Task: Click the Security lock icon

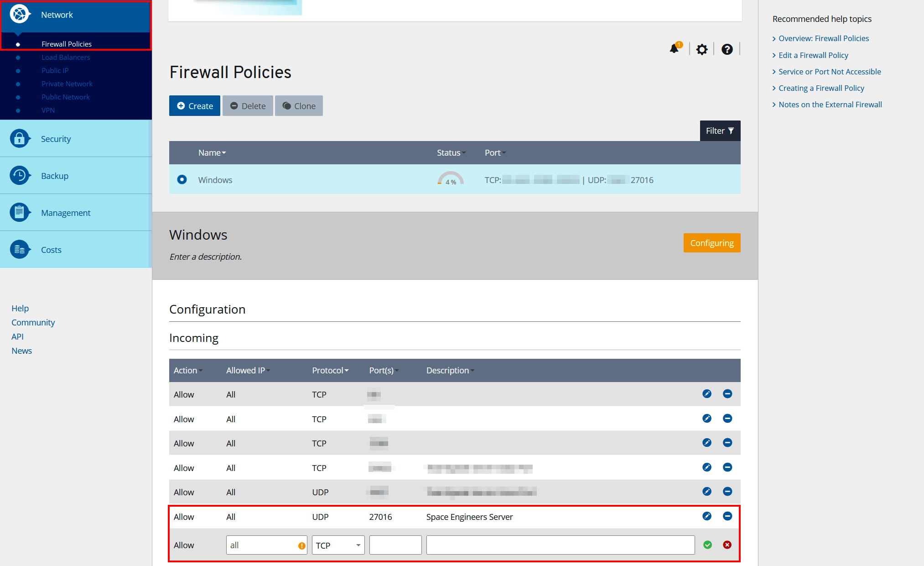Action: coord(20,138)
